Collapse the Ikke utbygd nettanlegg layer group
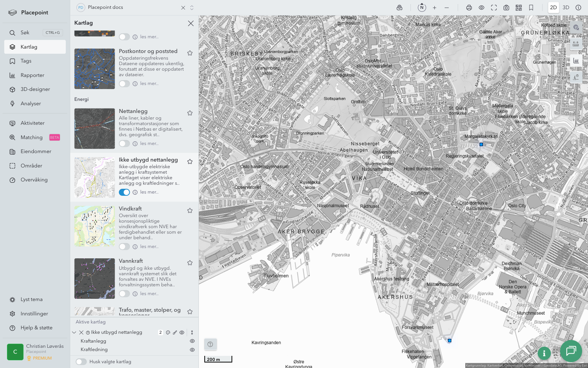 74,332
